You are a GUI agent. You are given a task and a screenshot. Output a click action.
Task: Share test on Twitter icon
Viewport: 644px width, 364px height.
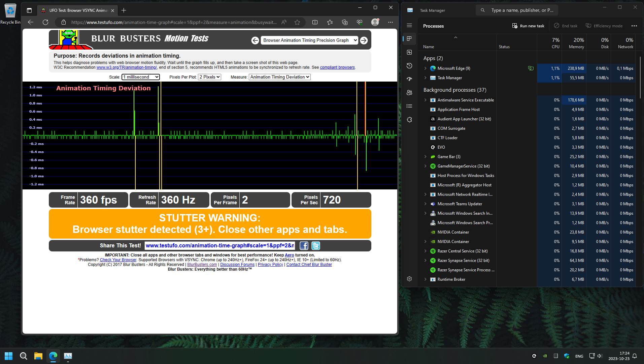(x=316, y=246)
